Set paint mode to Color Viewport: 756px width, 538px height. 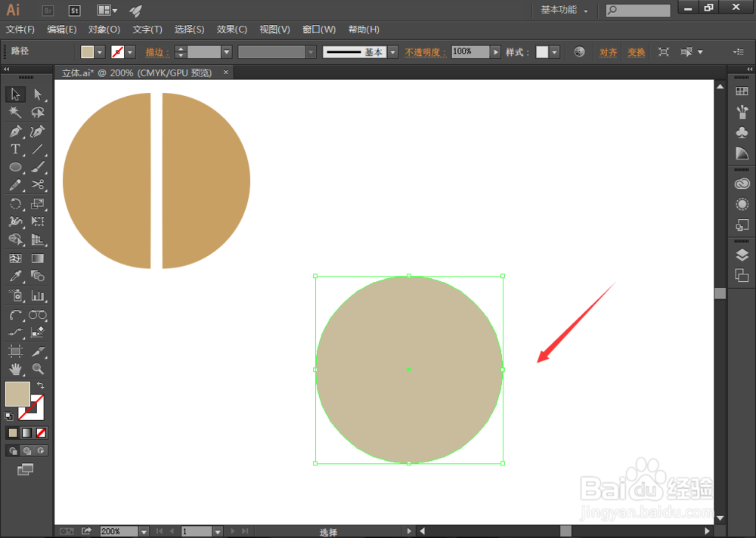click(x=13, y=433)
